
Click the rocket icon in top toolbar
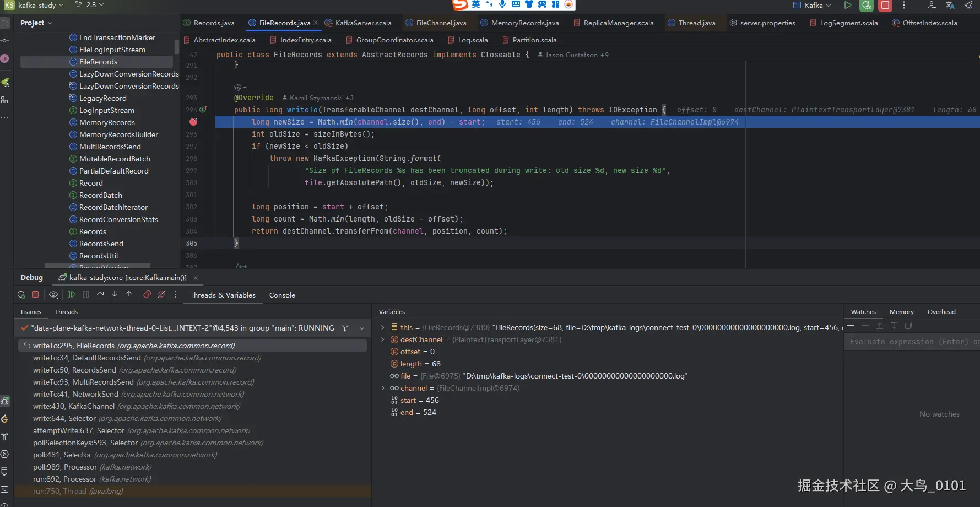click(x=968, y=6)
